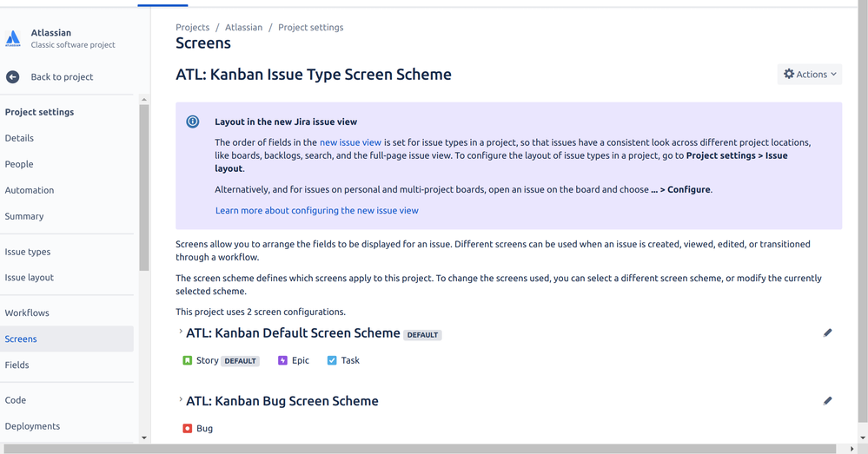Click the Back to project link

pos(62,77)
